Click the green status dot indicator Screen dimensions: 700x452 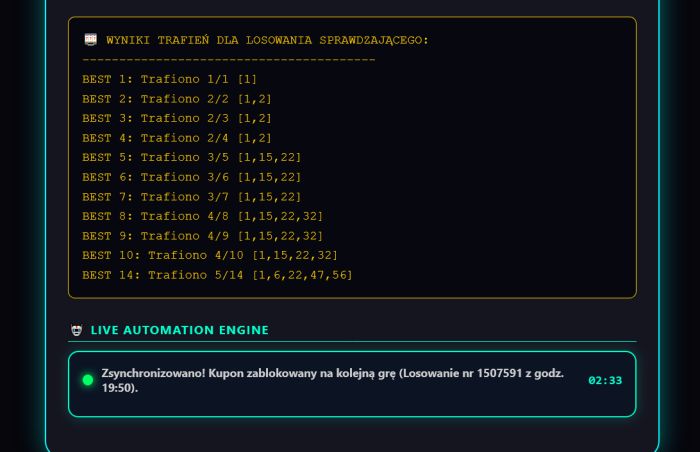(x=88, y=380)
